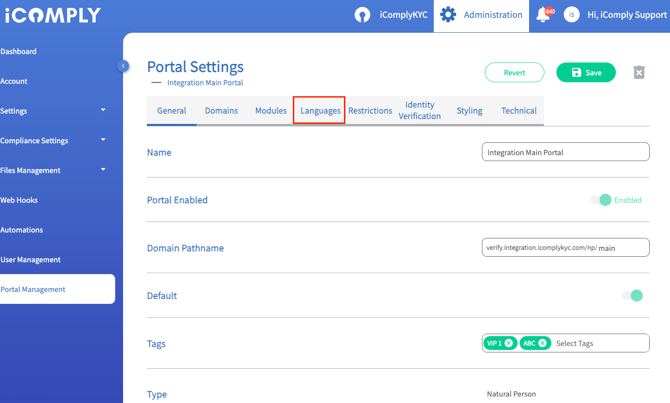Expand the Settings sidebar menu
The width and height of the screenshot is (670, 403).
103,111
